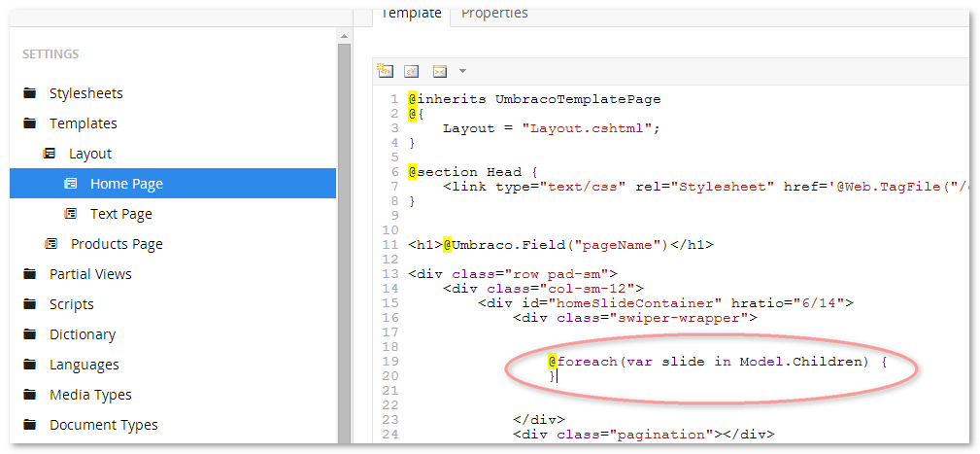This screenshot has height=454, width=980.
Task: Click the Insert Umbraco field toolbar icon
Action: [386, 71]
